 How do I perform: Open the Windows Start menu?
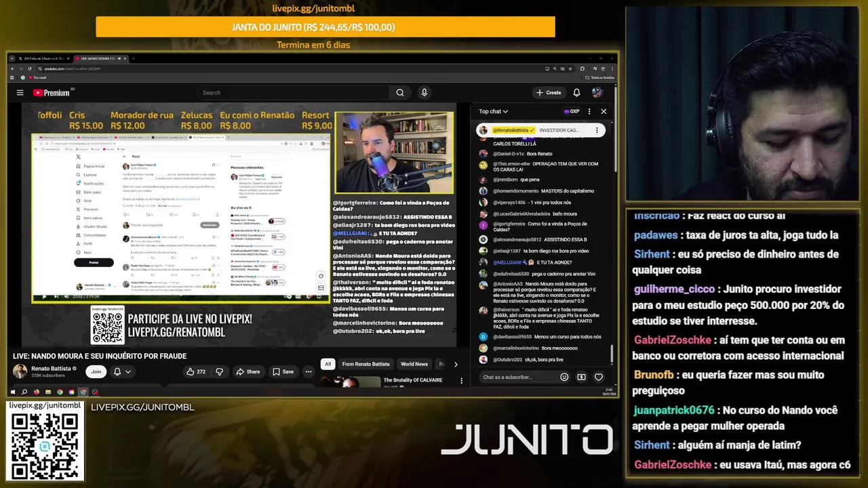[x=12, y=392]
